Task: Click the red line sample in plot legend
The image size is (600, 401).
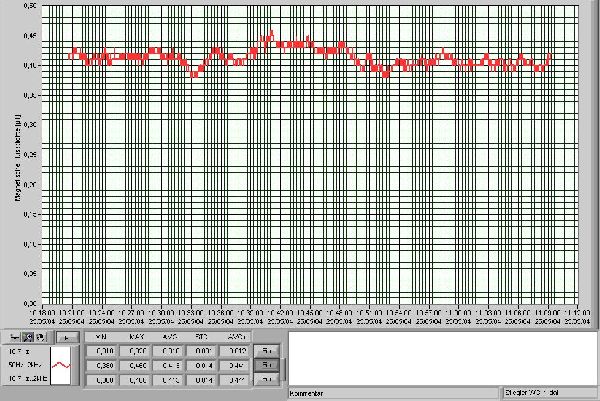Action: coord(62,365)
